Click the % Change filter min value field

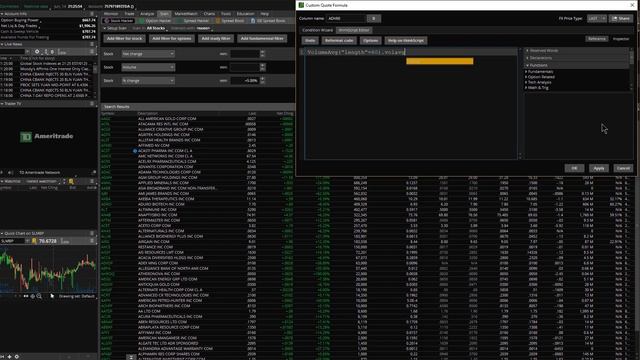244,81
